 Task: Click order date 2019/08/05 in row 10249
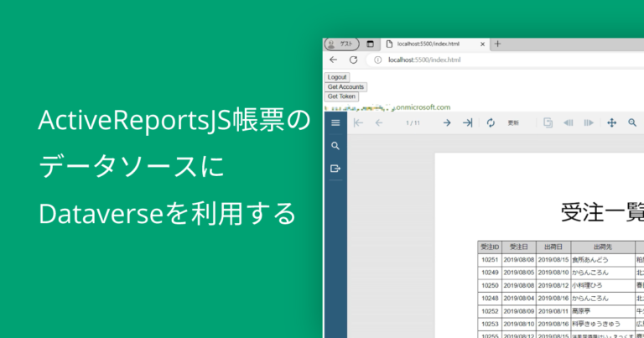pos(519,273)
